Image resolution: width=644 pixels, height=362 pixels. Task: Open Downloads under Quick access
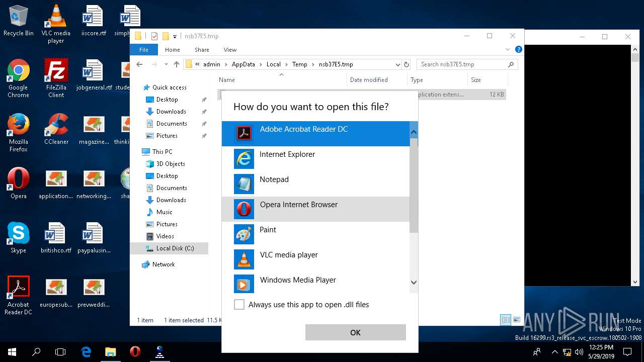pyautogui.click(x=171, y=112)
